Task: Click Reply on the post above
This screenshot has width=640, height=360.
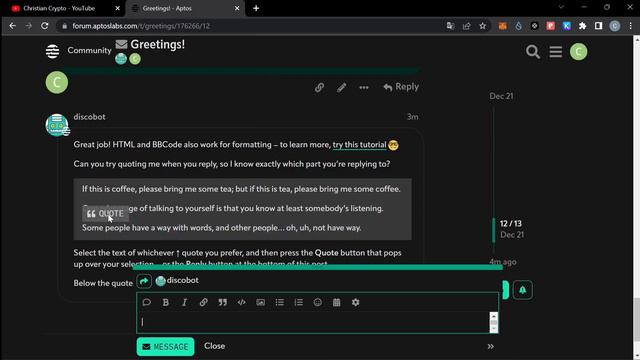Action: pyautogui.click(x=401, y=87)
